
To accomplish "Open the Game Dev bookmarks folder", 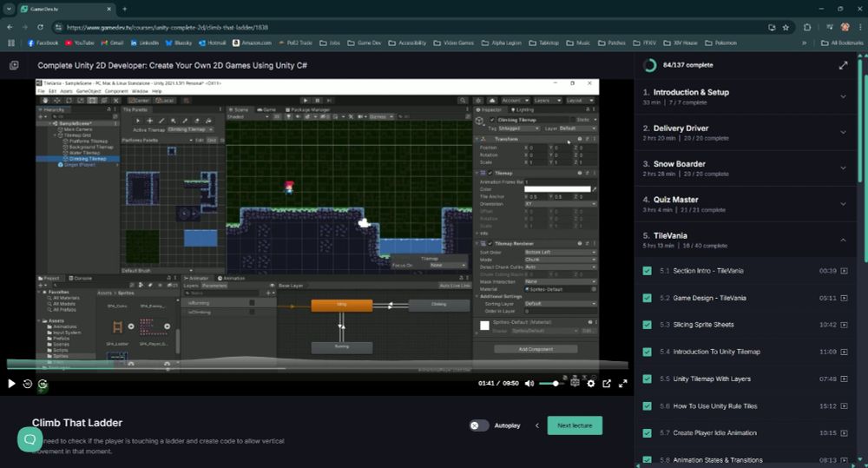I will pos(364,43).
